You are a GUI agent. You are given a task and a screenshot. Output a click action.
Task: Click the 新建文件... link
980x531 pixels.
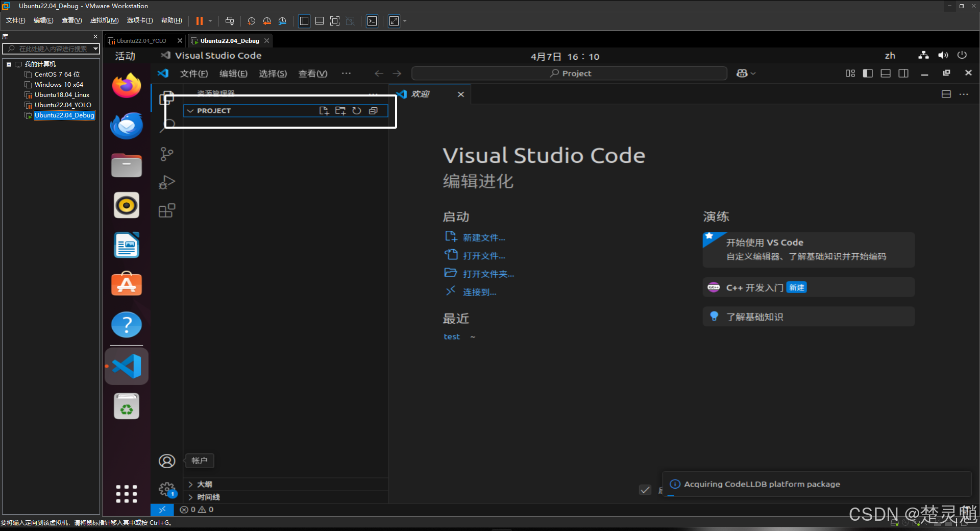(x=483, y=237)
